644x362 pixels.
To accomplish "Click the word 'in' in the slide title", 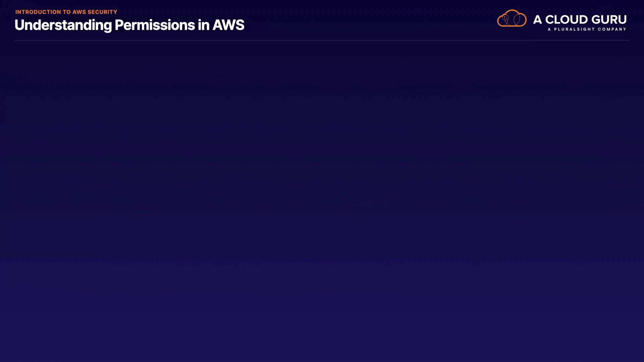I will click(x=204, y=25).
